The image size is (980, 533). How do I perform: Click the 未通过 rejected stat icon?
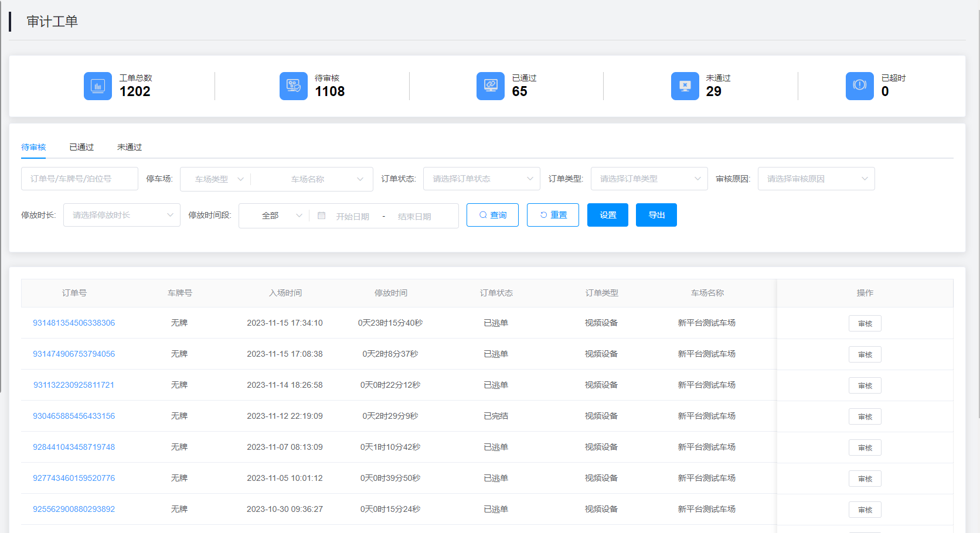tap(685, 86)
